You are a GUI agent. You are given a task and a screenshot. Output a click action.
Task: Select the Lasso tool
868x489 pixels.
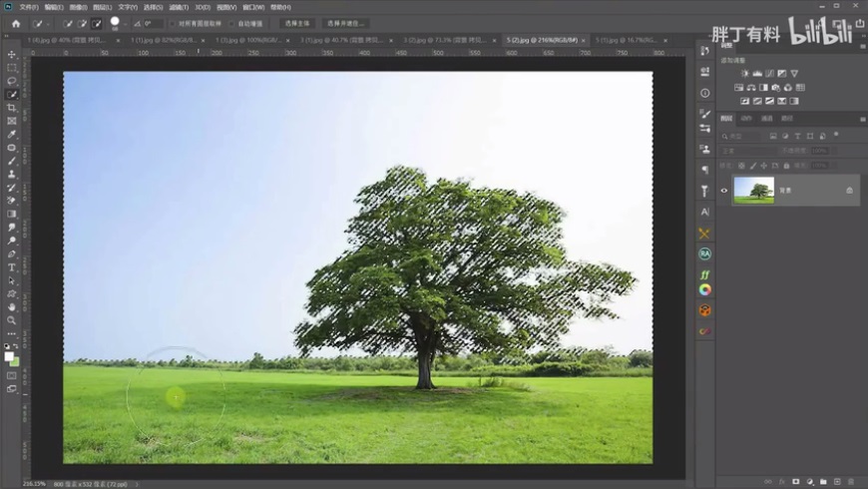coord(12,81)
